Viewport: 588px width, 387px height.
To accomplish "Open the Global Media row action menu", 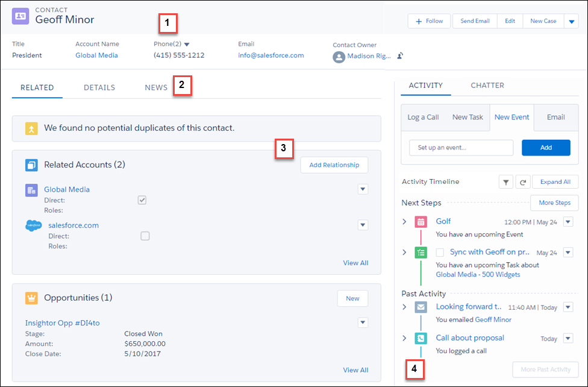I will coord(363,189).
